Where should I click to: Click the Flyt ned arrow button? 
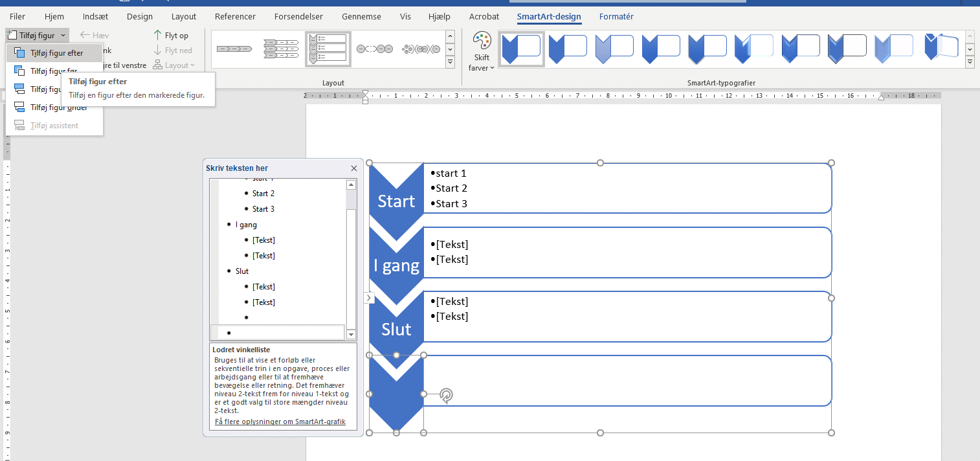point(172,51)
